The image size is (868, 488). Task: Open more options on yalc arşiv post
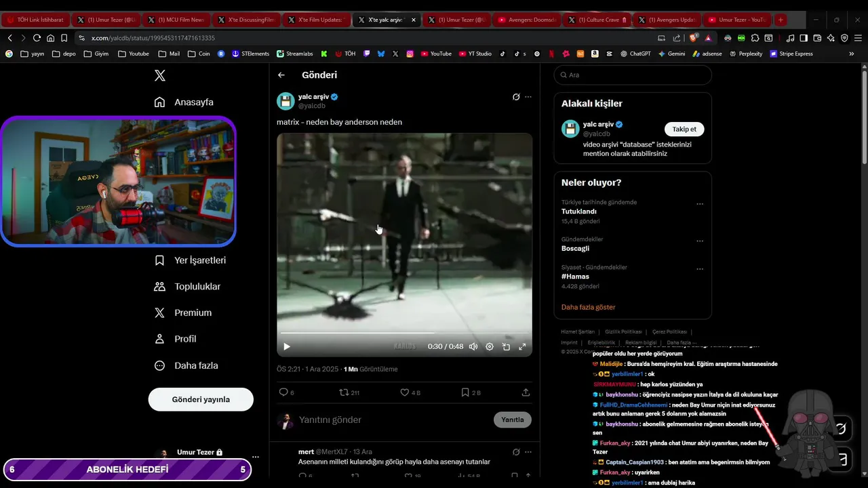tap(528, 97)
